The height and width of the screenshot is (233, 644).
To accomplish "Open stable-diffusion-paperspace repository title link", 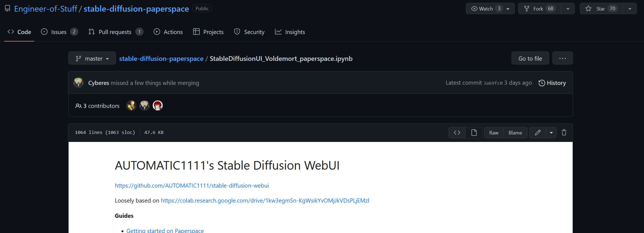I will point(136,9).
